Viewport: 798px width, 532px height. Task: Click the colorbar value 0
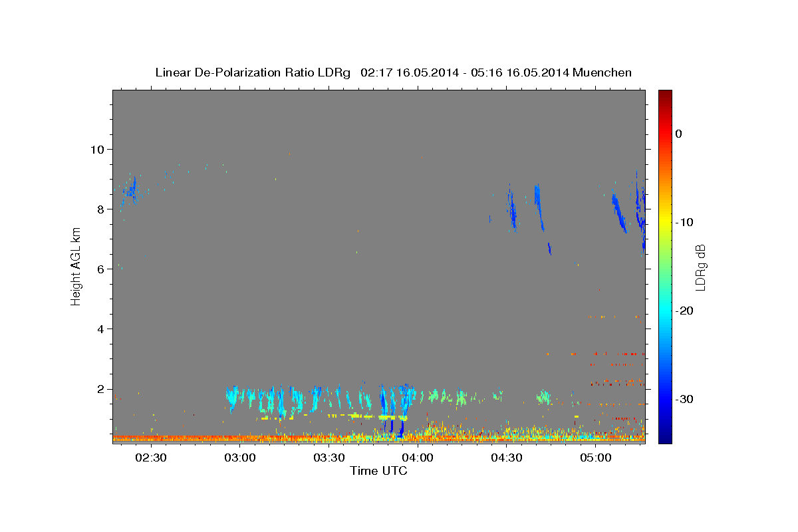pyautogui.click(x=678, y=134)
